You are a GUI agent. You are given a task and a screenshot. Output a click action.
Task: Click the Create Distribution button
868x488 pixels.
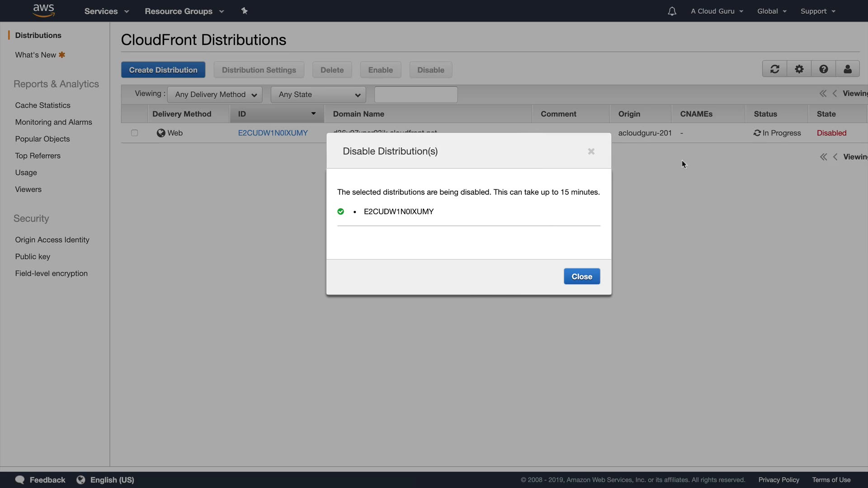click(x=163, y=70)
